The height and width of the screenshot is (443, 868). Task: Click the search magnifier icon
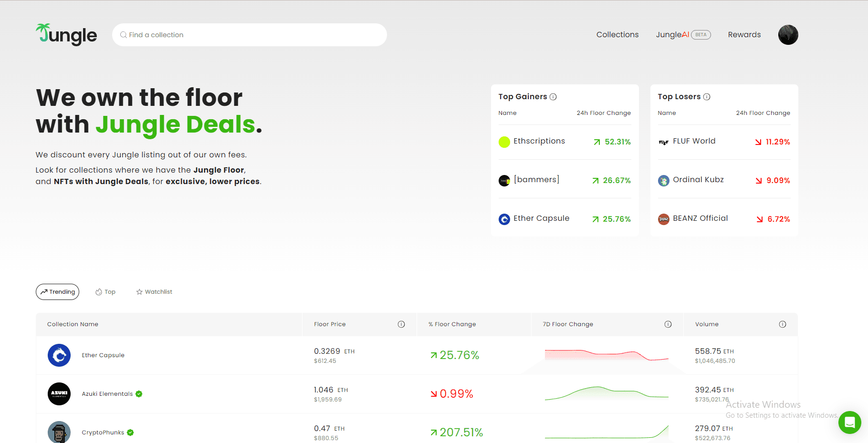click(124, 35)
